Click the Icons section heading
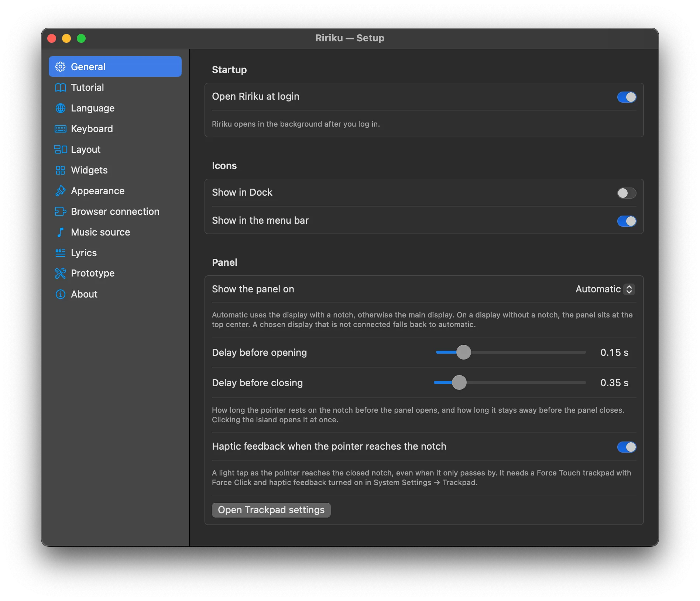The width and height of the screenshot is (700, 601). pos(224,166)
